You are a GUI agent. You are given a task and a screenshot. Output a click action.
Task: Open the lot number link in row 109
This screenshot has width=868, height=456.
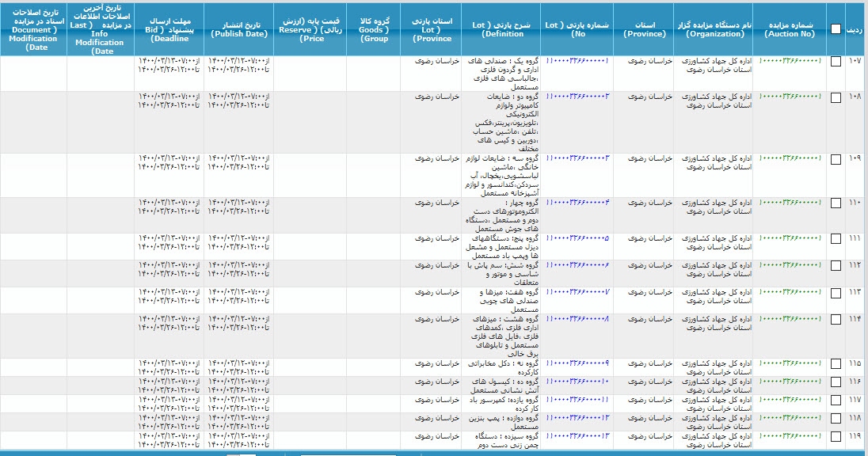(x=577, y=158)
